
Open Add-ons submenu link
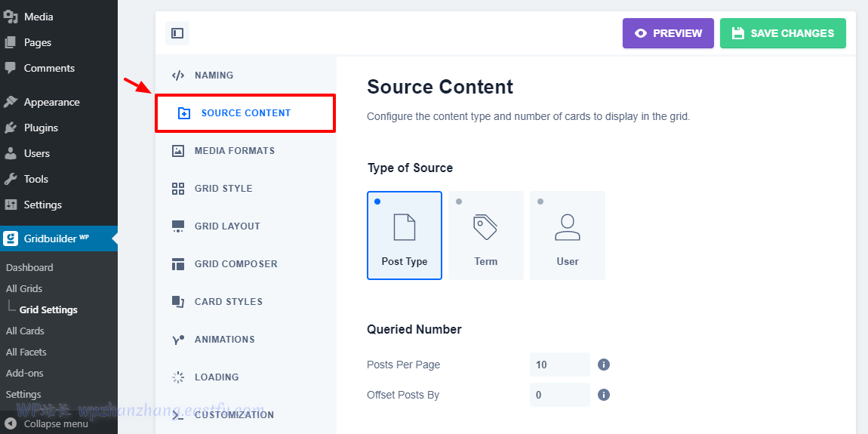[24, 373]
